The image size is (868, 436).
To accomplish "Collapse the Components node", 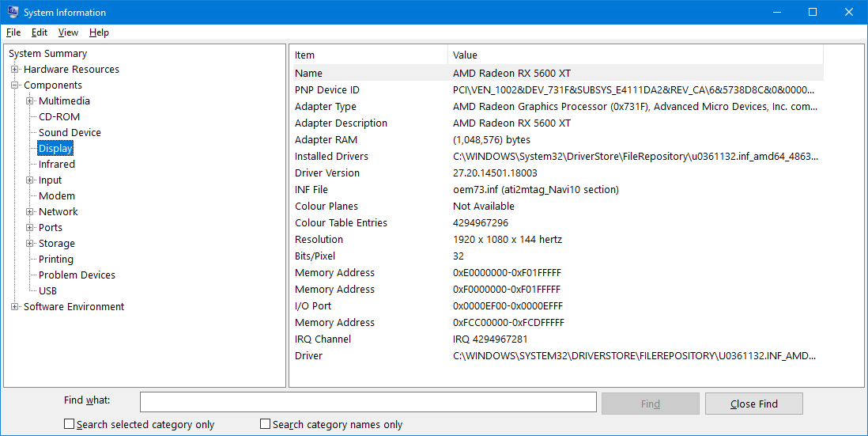I will point(15,85).
